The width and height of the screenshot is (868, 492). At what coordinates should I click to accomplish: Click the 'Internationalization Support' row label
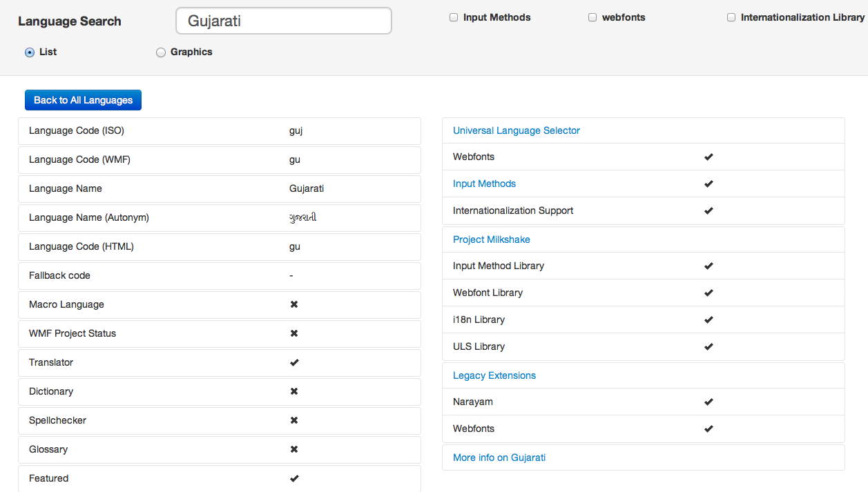[513, 210]
